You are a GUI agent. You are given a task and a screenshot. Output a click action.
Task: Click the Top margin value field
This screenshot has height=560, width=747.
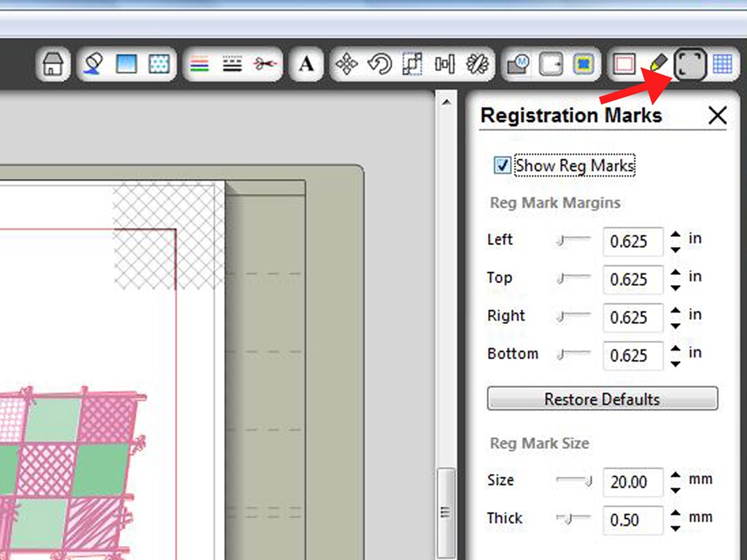pos(632,279)
